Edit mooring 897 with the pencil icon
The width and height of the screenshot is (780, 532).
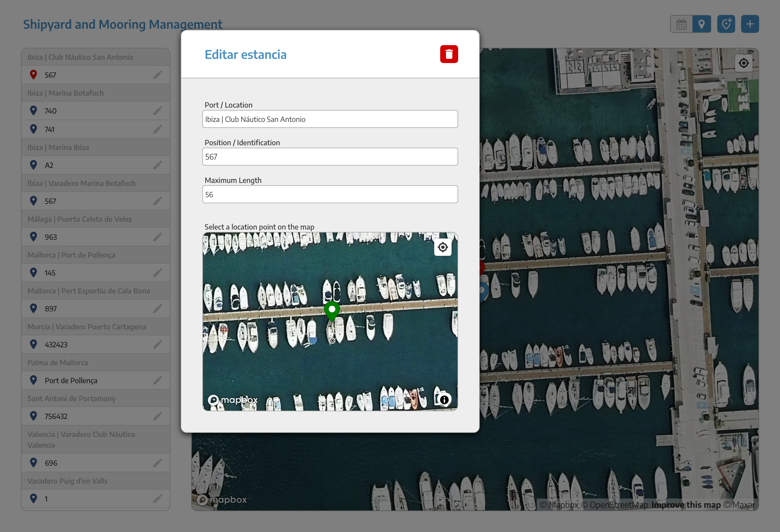tap(158, 308)
